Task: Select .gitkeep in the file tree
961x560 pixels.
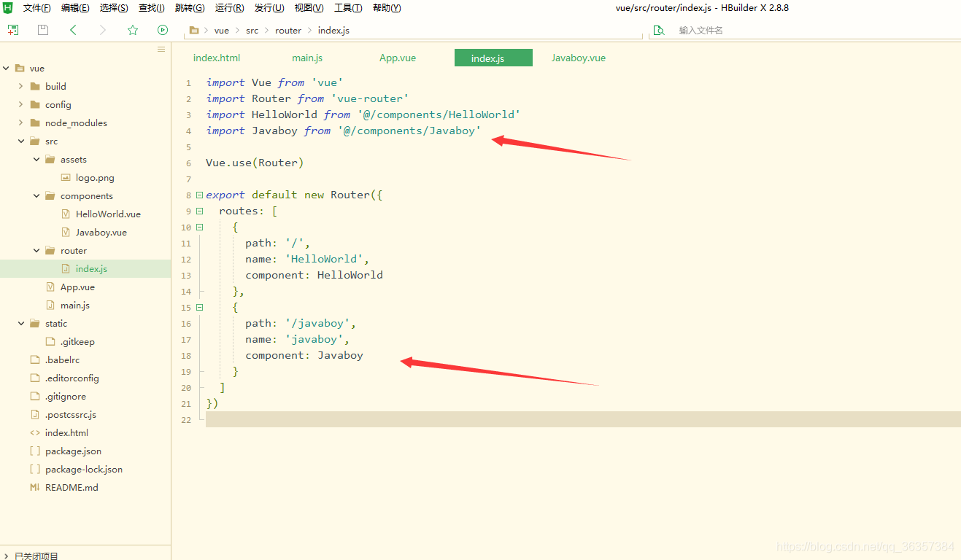Action: pos(77,341)
